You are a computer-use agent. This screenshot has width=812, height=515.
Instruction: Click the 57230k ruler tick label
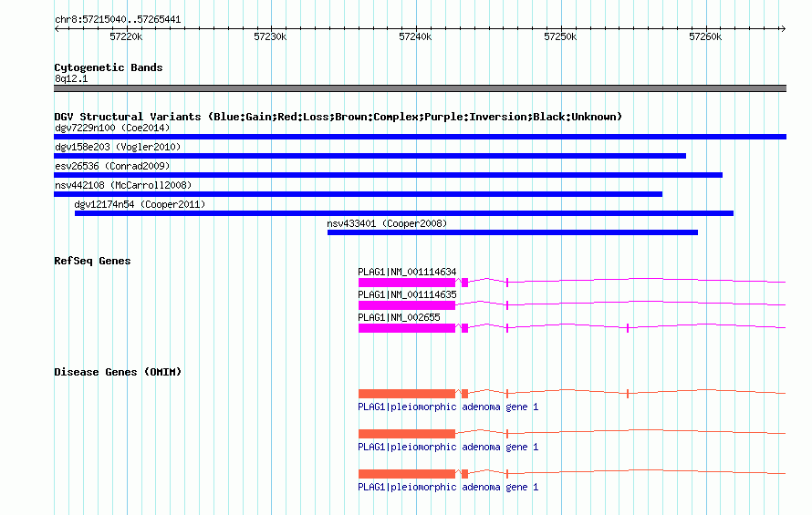pos(270,36)
